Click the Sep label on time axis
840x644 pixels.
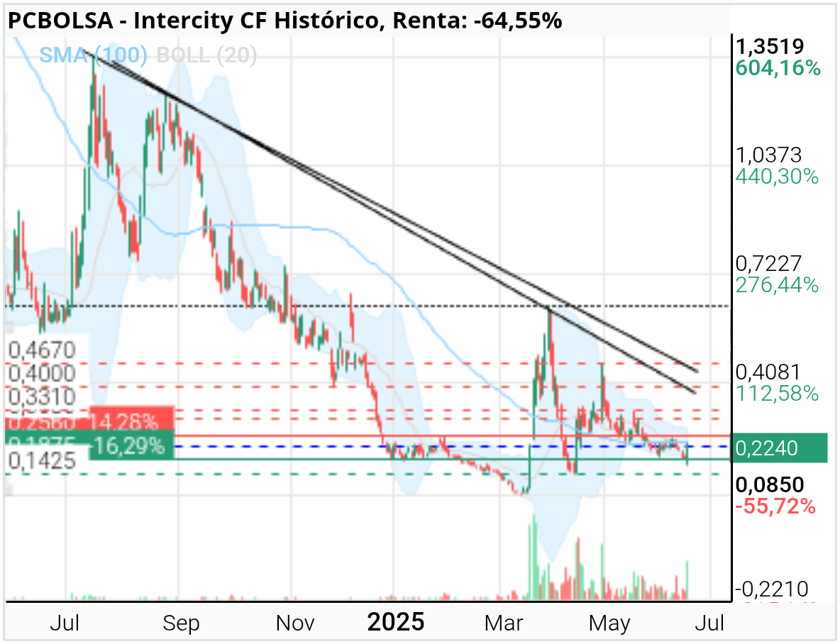pyautogui.click(x=181, y=623)
